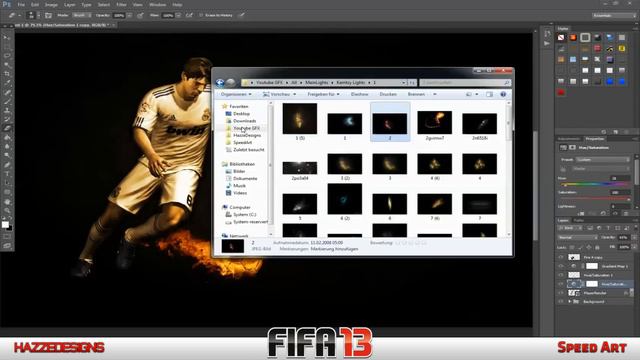The image size is (640, 360).
Task: Click Drucken button in Explorer
Action: (388, 94)
